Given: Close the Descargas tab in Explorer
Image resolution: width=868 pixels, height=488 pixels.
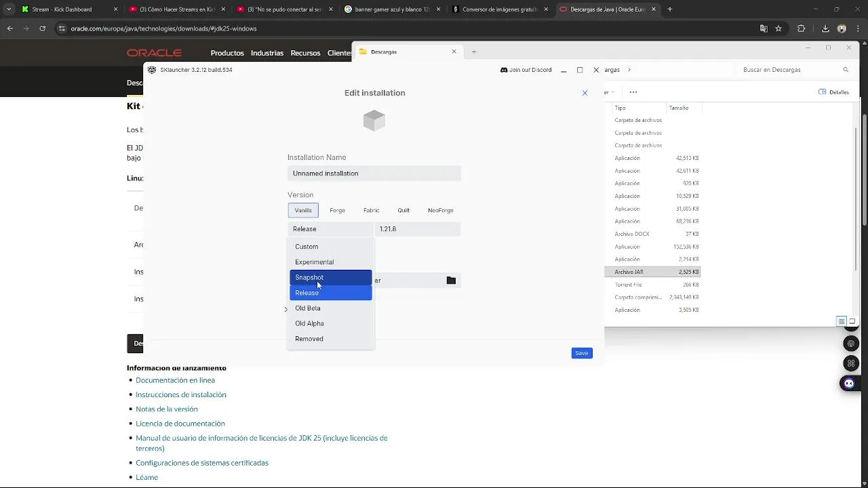Looking at the screenshot, I should 454,52.
